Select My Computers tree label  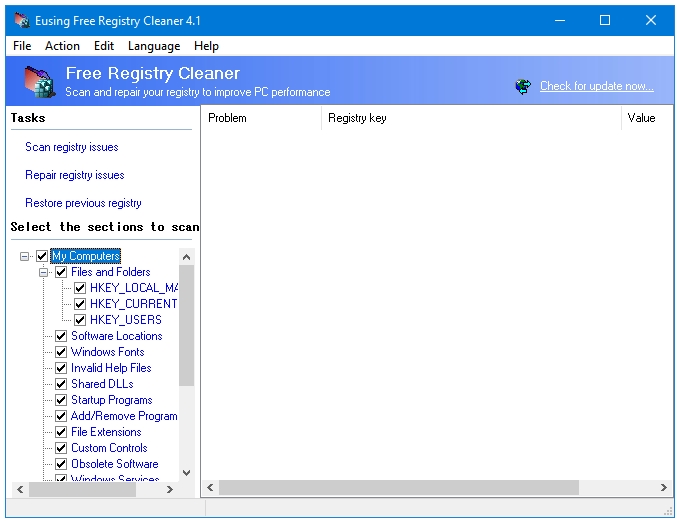pyautogui.click(x=86, y=256)
